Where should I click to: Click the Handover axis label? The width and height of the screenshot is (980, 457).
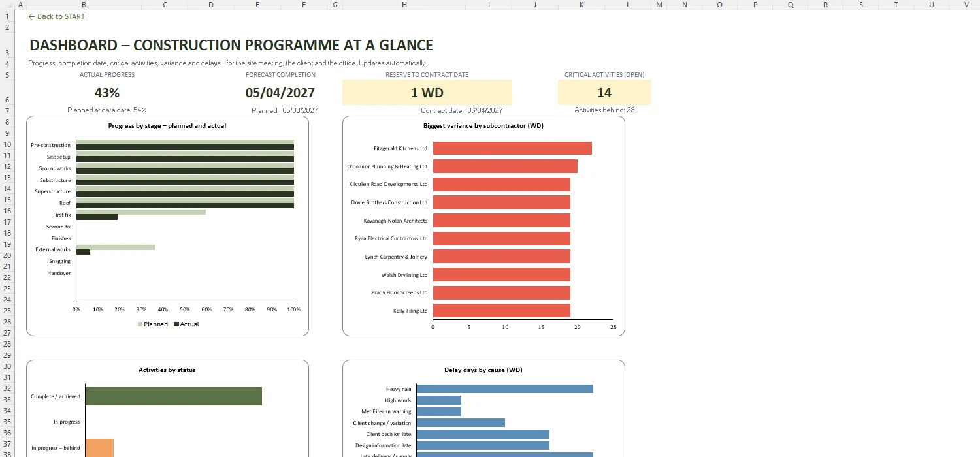pos(59,273)
